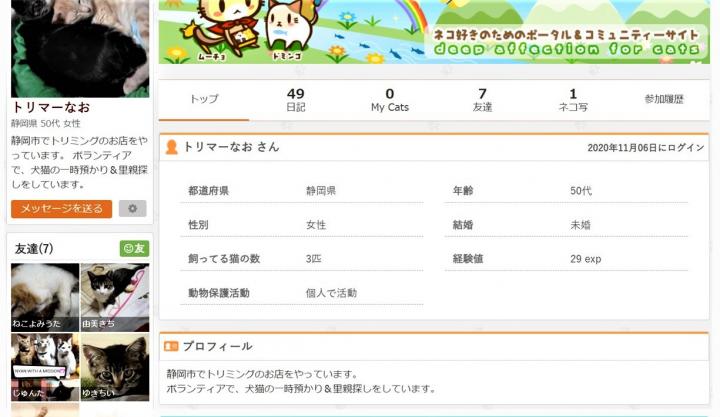Click the deep affection for cats banner
Viewport: 720px width, 417px height.
[x=434, y=31]
